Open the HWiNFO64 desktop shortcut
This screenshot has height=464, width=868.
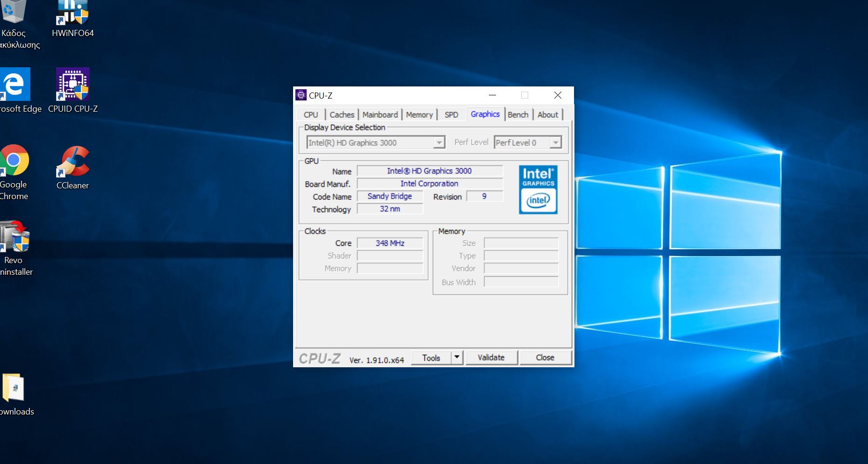coord(72,19)
